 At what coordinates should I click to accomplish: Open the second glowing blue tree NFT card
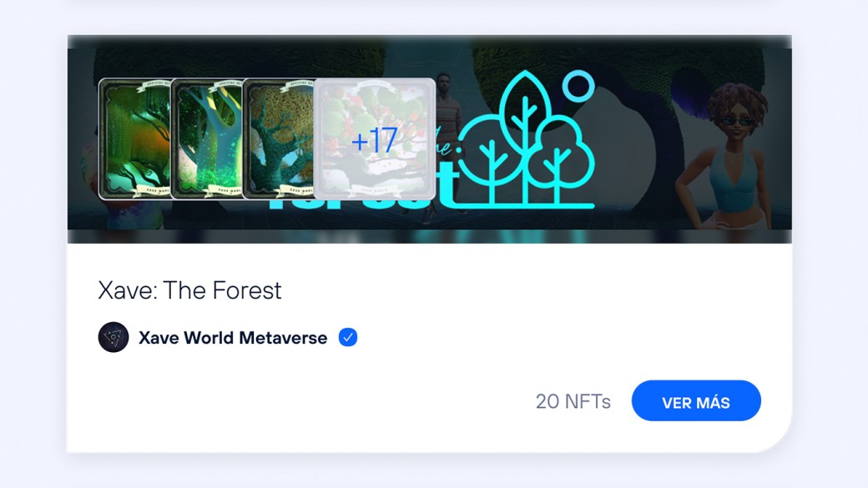click(206, 138)
